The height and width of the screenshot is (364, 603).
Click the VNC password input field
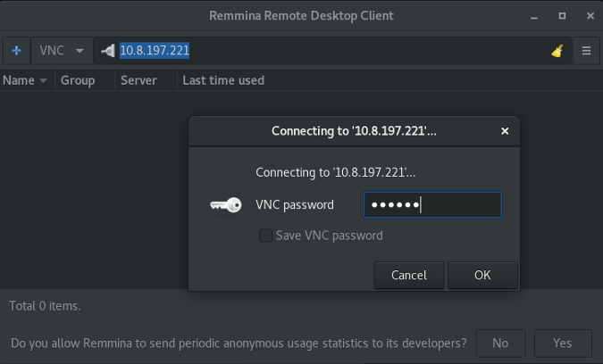[432, 205]
